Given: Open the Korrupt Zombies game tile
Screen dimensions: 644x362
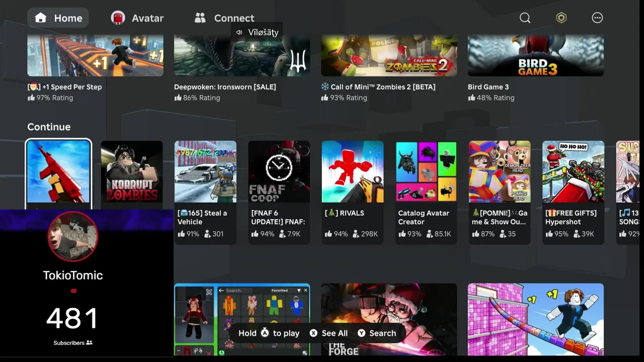Looking at the screenshot, I should point(132,172).
